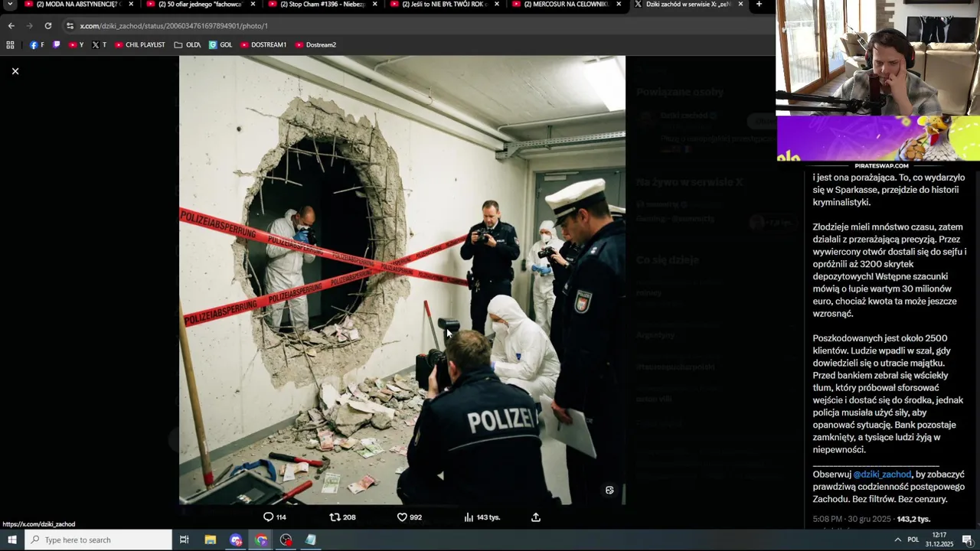Close the 'Stop Cham #1396' tab
The width and height of the screenshot is (980, 551).
(x=374, y=4)
